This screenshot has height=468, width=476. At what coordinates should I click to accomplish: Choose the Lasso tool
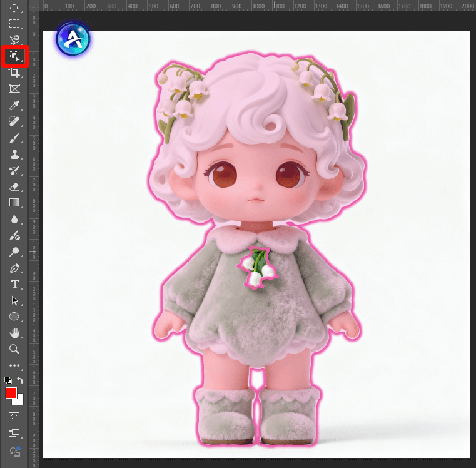[14, 40]
